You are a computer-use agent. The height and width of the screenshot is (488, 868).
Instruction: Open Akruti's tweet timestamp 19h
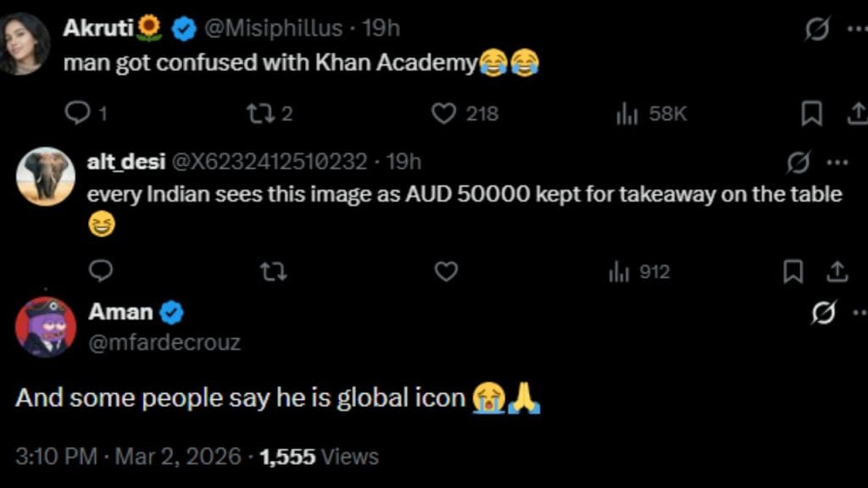click(381, 28)
